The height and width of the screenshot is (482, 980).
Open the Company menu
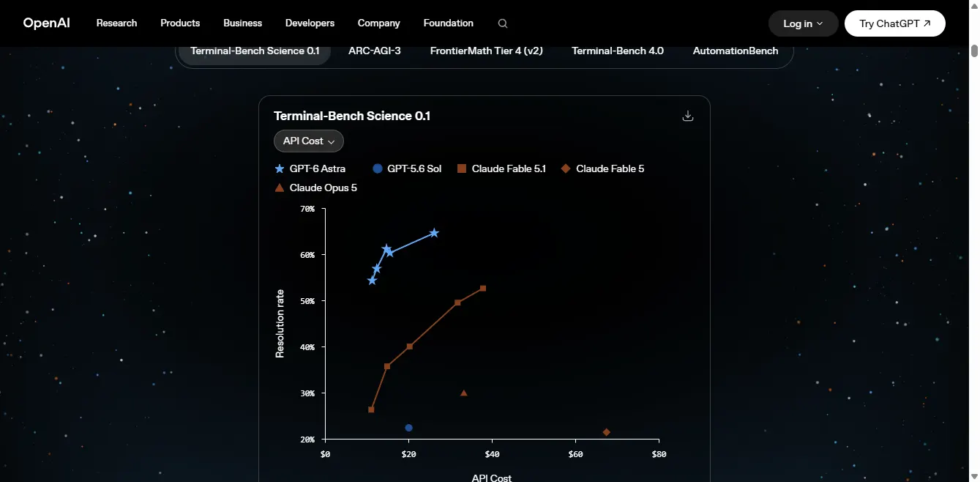pos(379,23)
